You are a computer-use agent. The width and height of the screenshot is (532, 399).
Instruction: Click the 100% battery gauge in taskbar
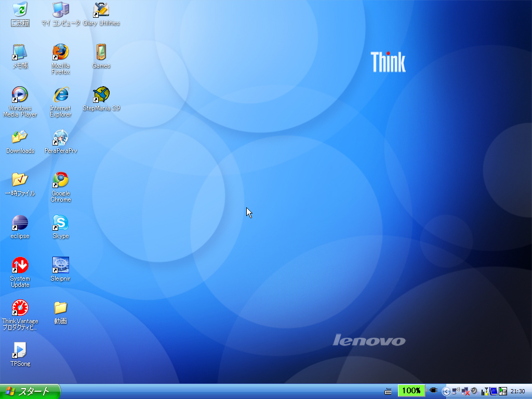411,391
